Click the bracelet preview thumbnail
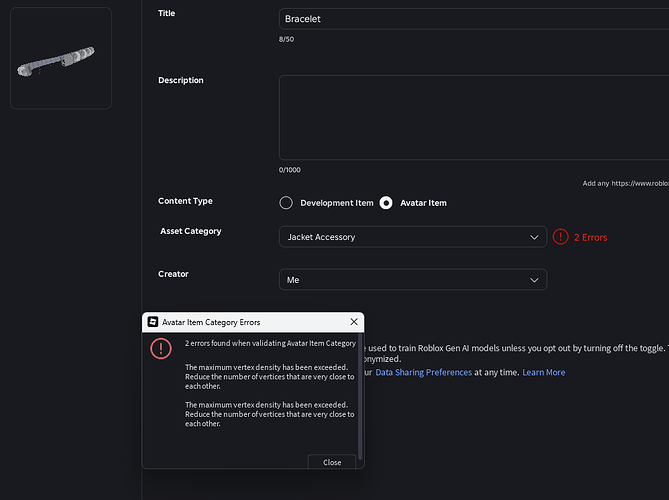669x500 pixels. [61, 58]
